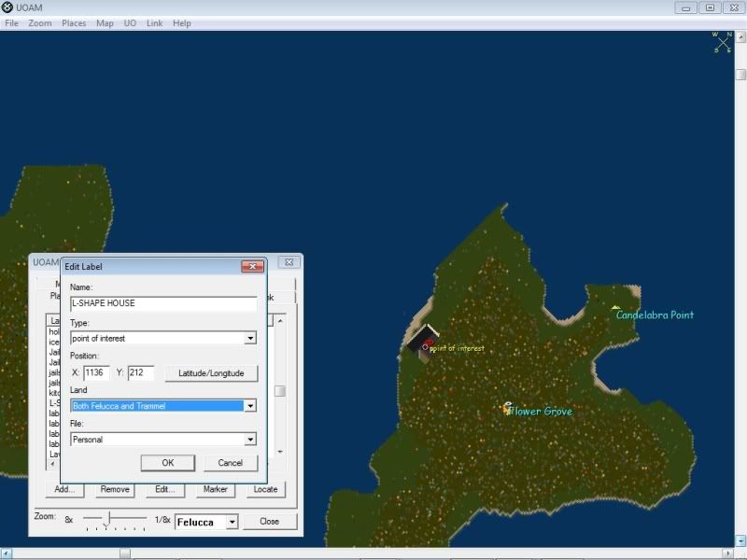
Task: Click the red point of interest marker
Action: point(430,343)
